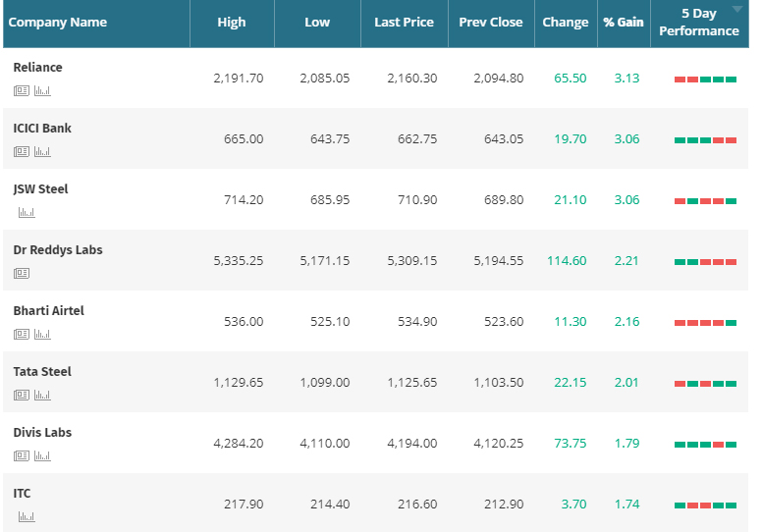Select ITC prev close 212.90

[504, 505]
